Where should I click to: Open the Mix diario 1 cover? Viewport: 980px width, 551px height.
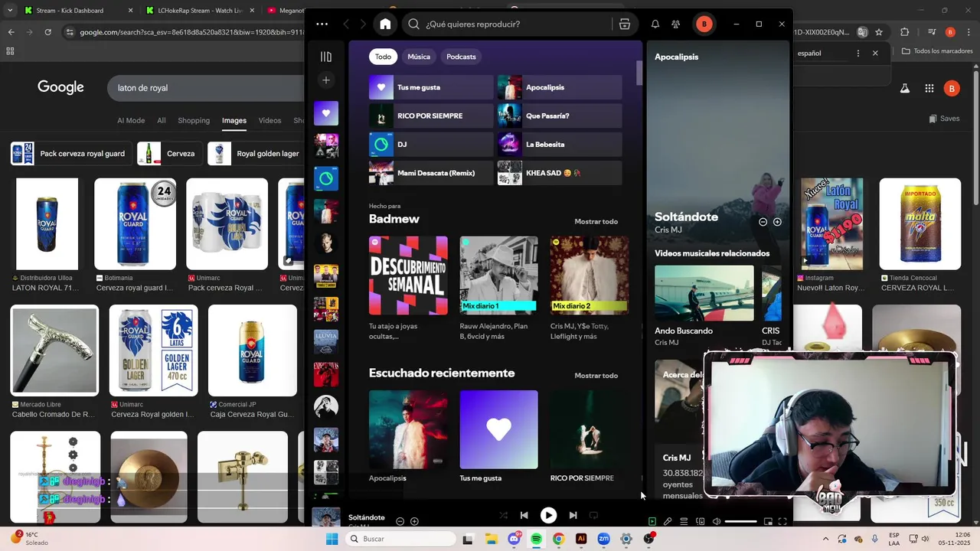pos(498,275)
